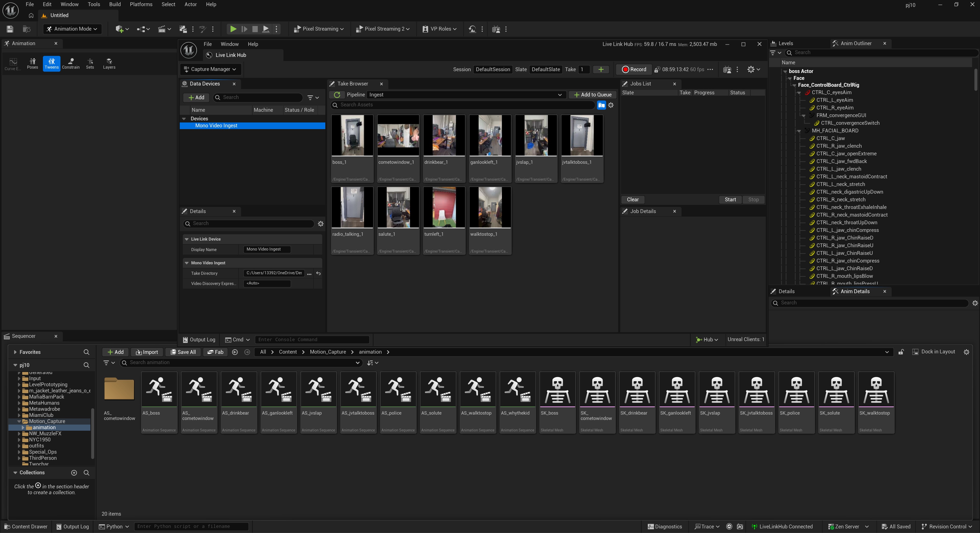Select the SK_police skeletal mesh asset
The height and width of the screenshot is (533, 980).
point(796,403)
